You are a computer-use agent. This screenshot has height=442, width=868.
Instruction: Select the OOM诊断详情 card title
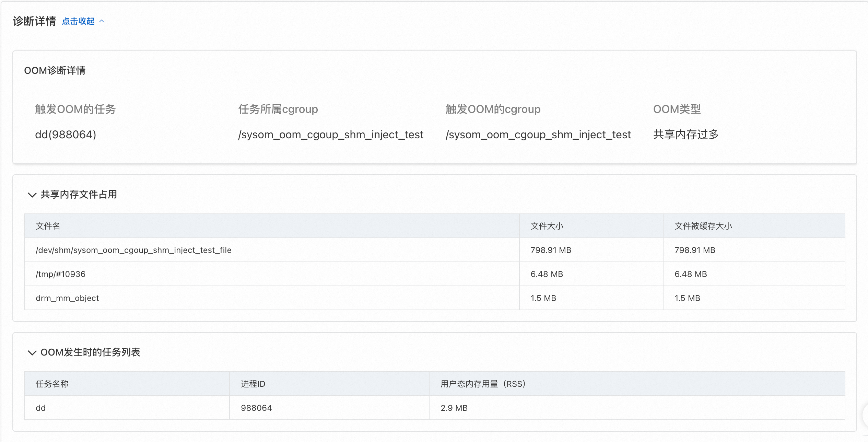click(x=55, y=71)
